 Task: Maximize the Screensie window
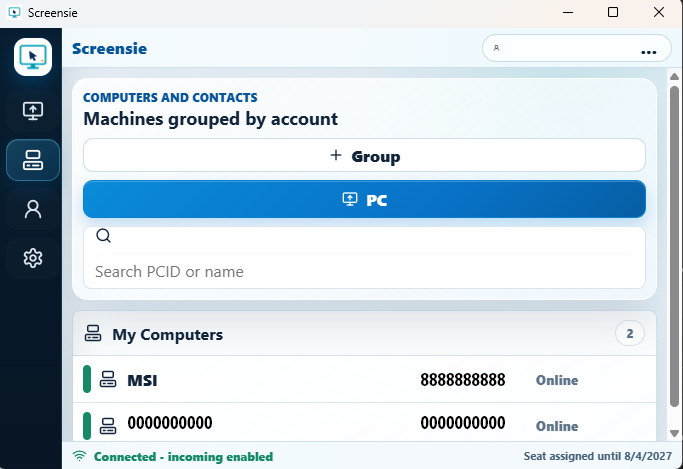click(x=613, y=12)
